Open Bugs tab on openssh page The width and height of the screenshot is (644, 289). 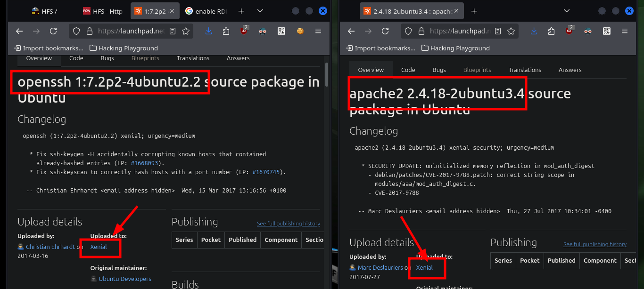pyautogui.click(x=107, y=58)
